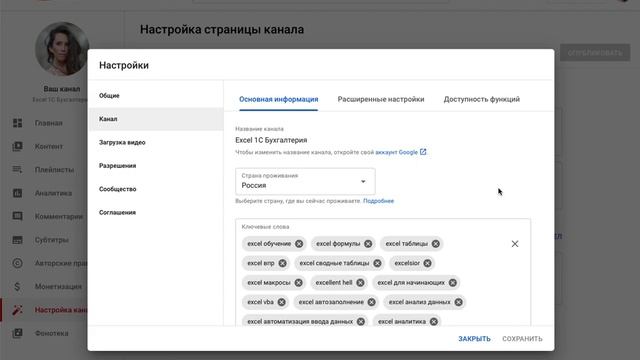Viewport: 640px width, 360px height.
Task: Click the 'excel vba' keyword chip label
Action: [260, 302]
